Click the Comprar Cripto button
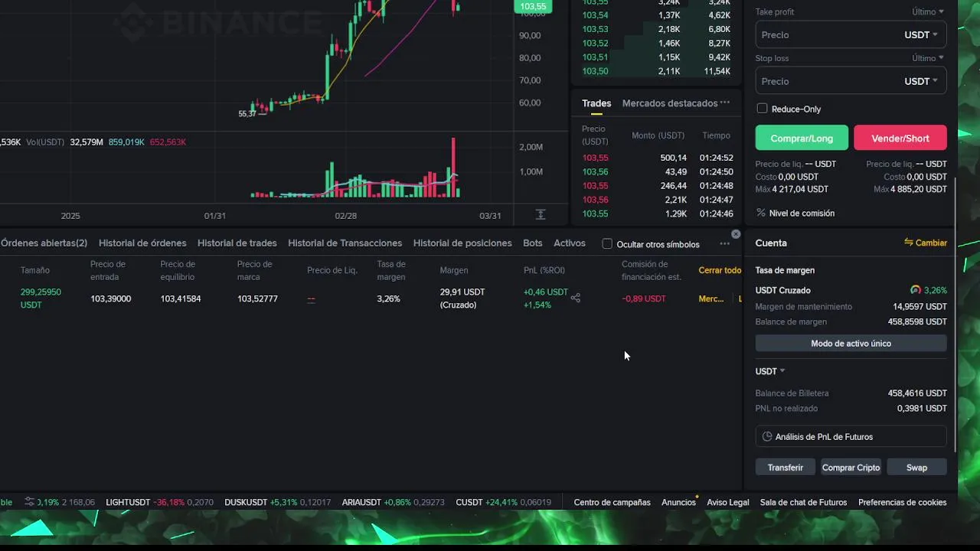Image resolution: width=980 pixels, height=551 pixels. click(851, 468)
